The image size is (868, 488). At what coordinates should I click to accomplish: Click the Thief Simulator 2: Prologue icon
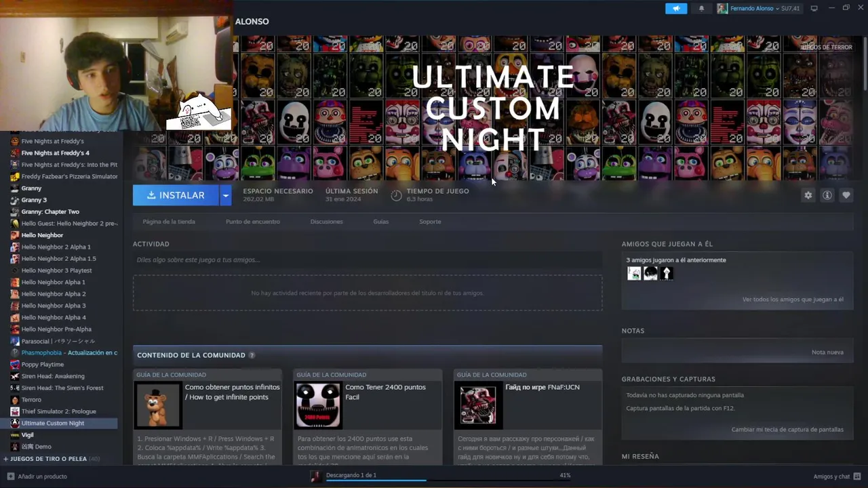[15, 411]
